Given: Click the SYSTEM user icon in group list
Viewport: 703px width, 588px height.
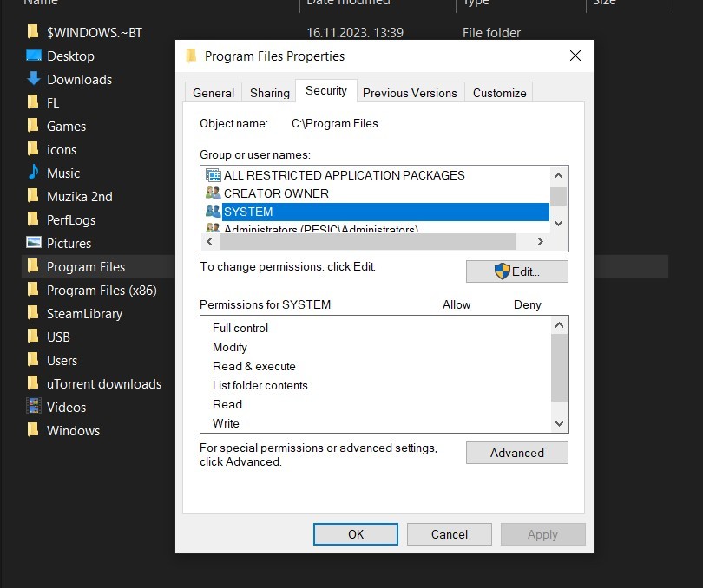Looking at the screenshot, I should (x=213, y=211).
